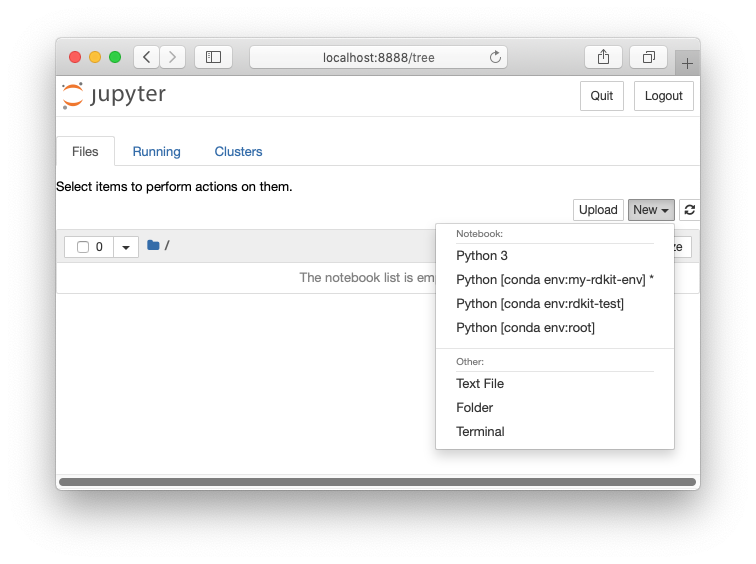The height and width of the screenshot is (564, 756).
Task: Switch to the Files tab
Action: pyautogui.click(x=85, y=151)
